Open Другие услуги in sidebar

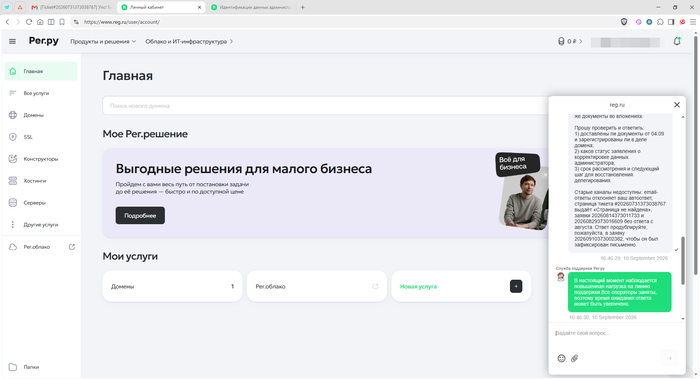(x=41, y=225)
